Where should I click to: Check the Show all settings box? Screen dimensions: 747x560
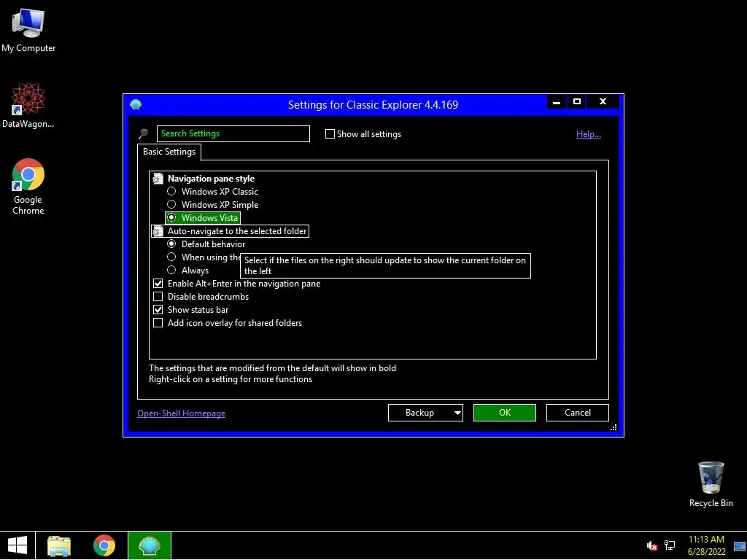330,134
